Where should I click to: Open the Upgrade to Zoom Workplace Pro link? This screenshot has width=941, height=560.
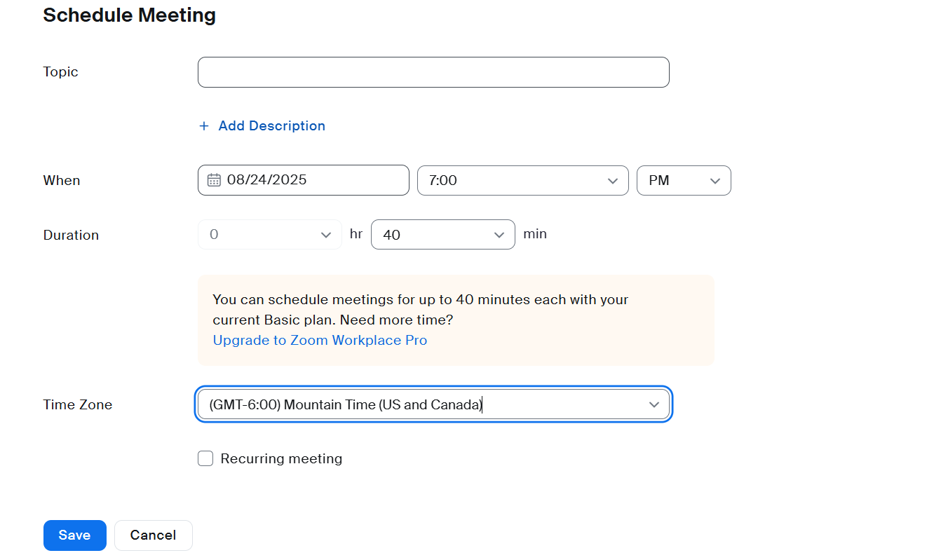point(320,340)
